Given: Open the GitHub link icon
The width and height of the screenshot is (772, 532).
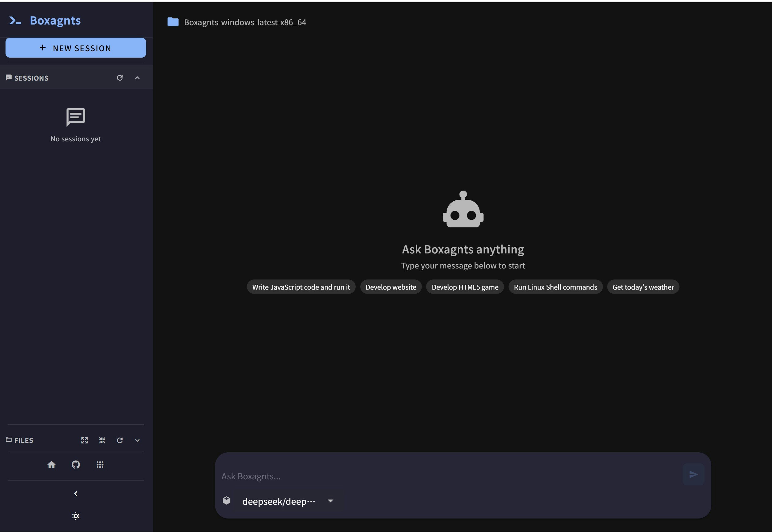Looking at the screenshot, I should pyautogui.click(x=76, y=465).
